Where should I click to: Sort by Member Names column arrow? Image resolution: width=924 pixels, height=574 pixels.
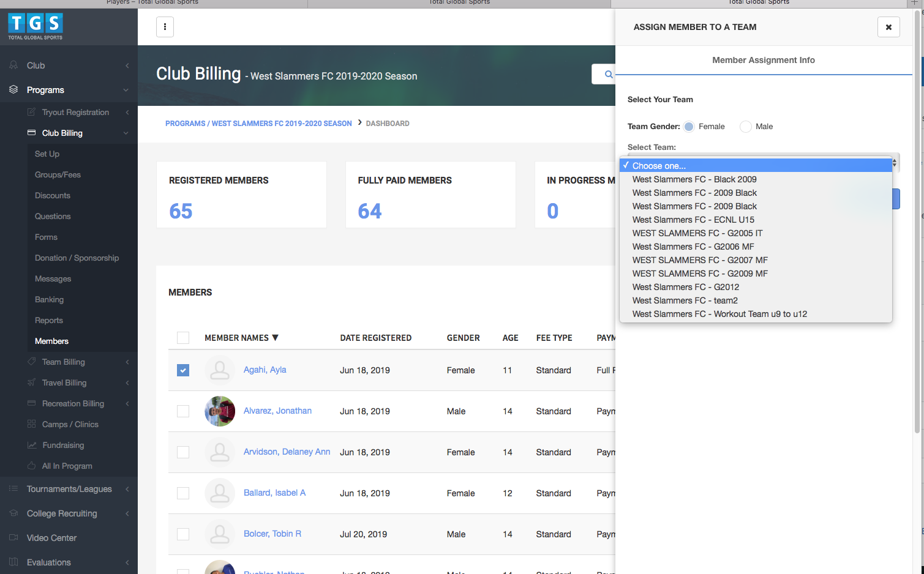[276, 338]
